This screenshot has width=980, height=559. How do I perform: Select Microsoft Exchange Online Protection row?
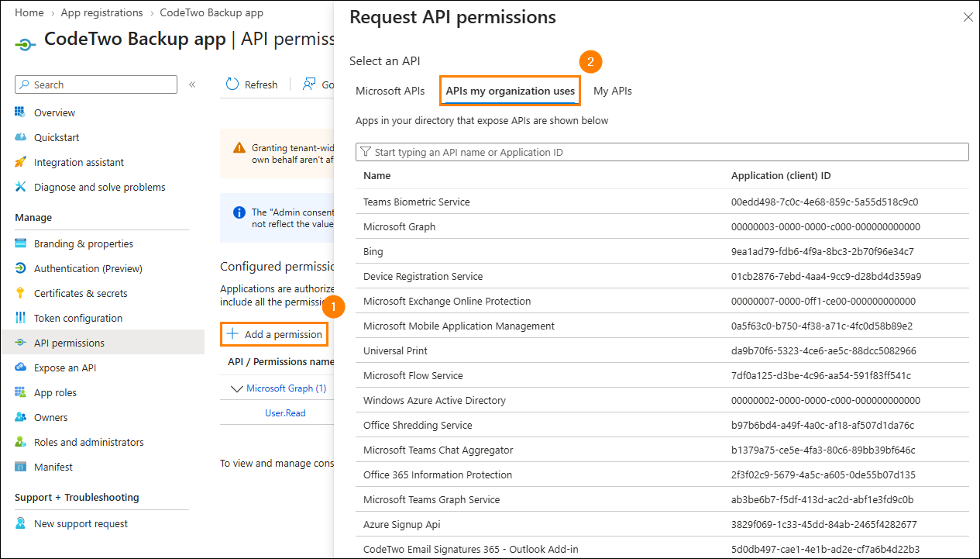coord(662,301)
